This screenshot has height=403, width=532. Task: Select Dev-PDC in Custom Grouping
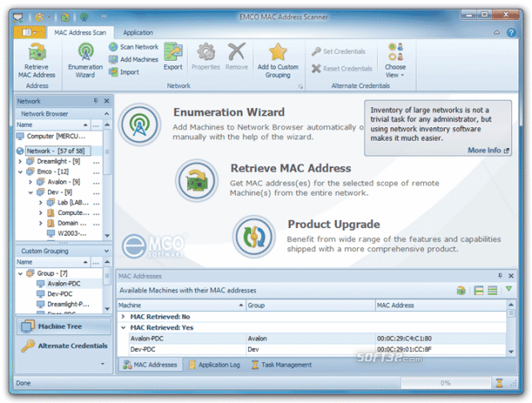[60, 293]
